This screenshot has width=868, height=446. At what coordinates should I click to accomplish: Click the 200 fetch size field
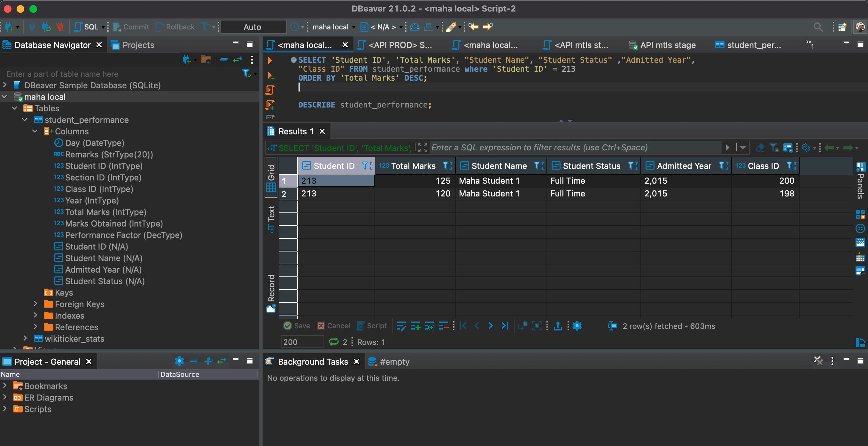click(302, 342)
